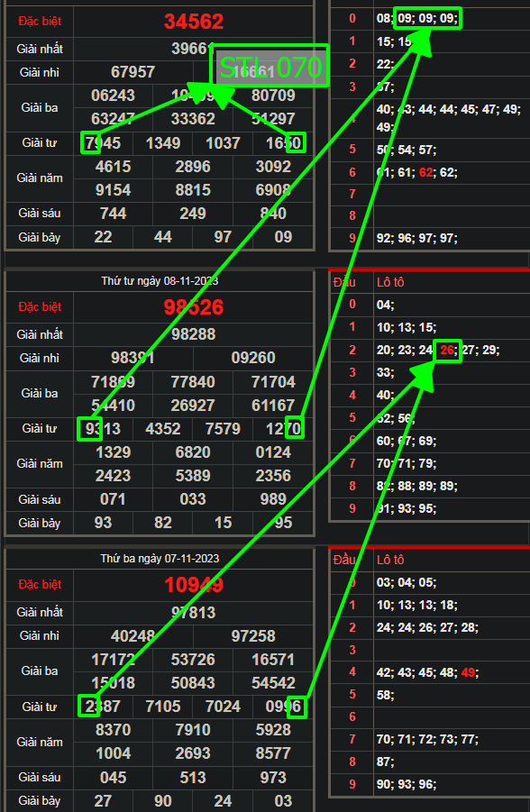Click the red 49 in the bottom Lô tô table
The height and width of the screenshot is (812, 530).
coord(468,672)
